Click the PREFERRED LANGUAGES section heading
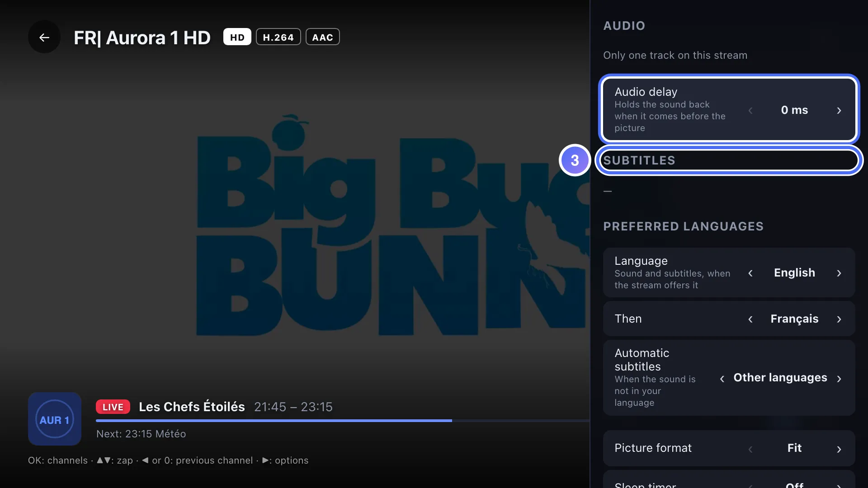 tap(683, 226)
